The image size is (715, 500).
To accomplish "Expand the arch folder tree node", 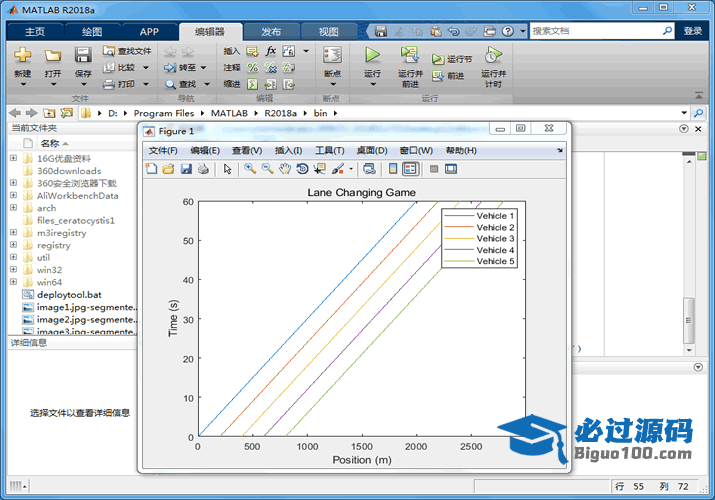I will click(14, 208).
